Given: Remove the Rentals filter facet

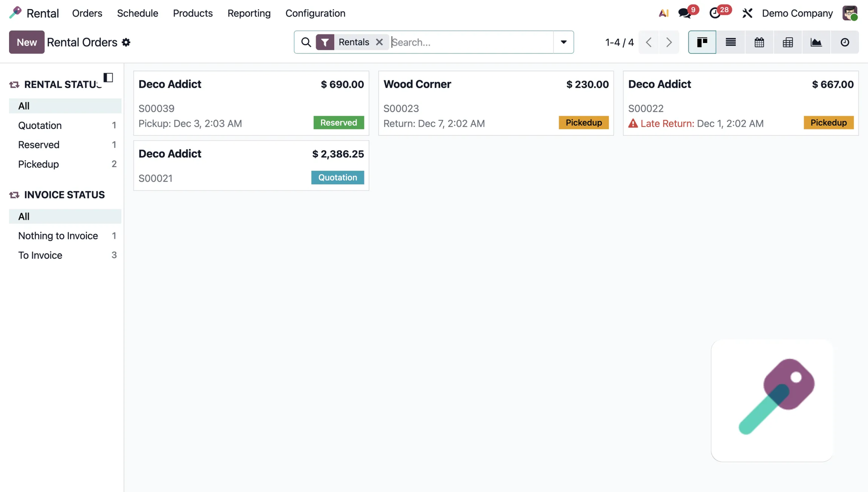Looking at the screenshot, I should click(x=379, y=42).
